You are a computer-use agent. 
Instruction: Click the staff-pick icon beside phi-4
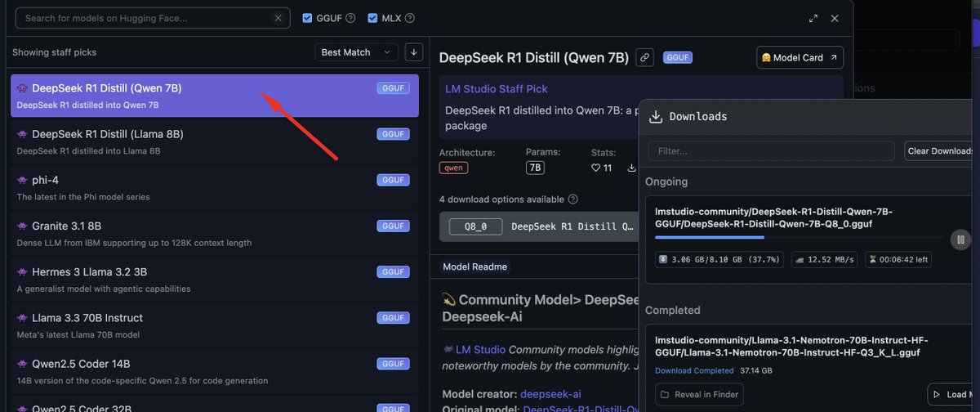click(x=22, y=180)
